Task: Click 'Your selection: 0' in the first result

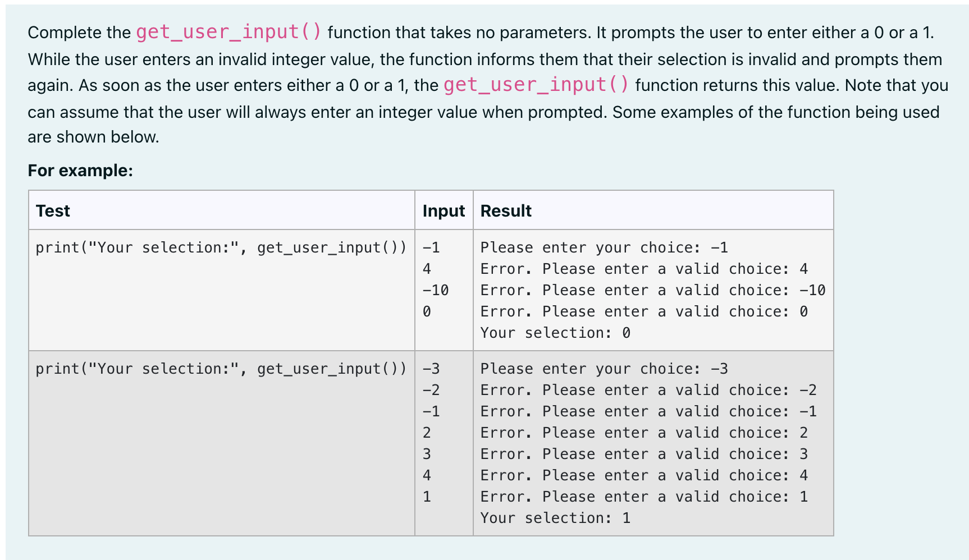Action: point(555,332)
